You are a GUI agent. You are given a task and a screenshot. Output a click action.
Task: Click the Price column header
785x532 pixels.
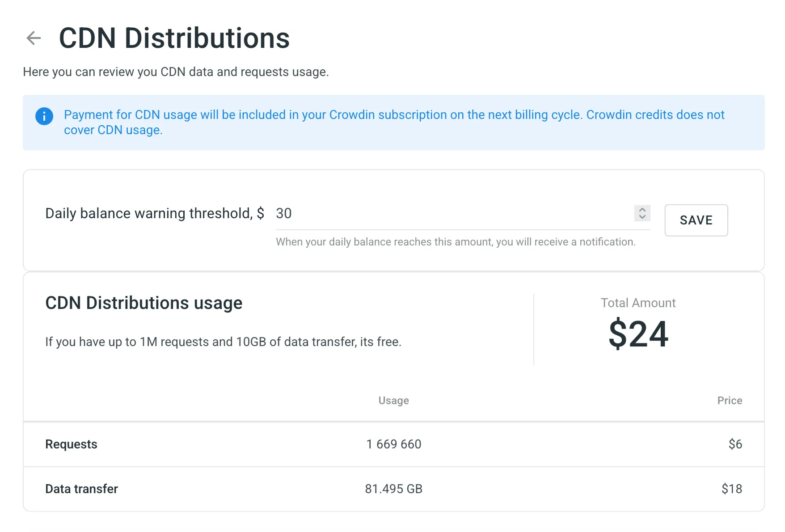[x=730, y=400]
